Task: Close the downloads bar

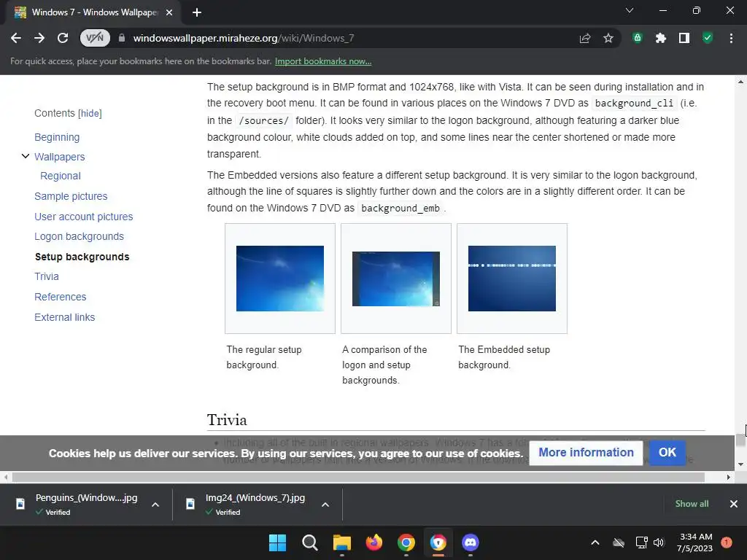Action: [734, 504]
